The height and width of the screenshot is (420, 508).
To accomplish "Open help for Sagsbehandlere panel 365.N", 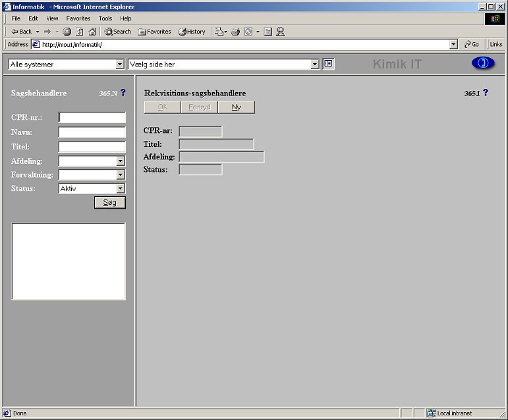I will pos(123,93).
